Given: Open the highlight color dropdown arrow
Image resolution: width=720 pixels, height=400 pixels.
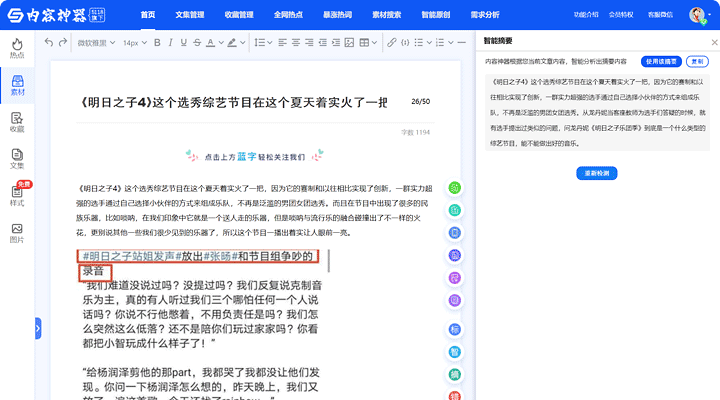Looking at the screenshot, I should pyautogui.click(x=243, y=43).
